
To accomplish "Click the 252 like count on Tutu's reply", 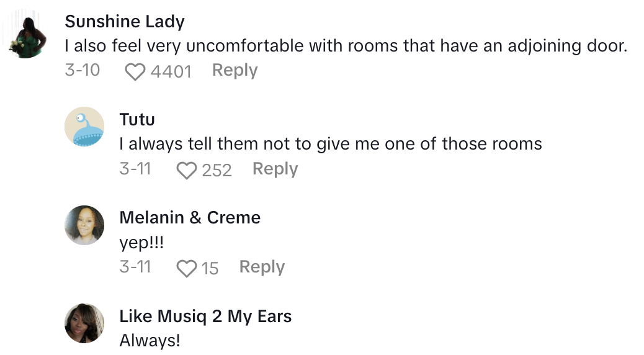I will tap(217, 171).
